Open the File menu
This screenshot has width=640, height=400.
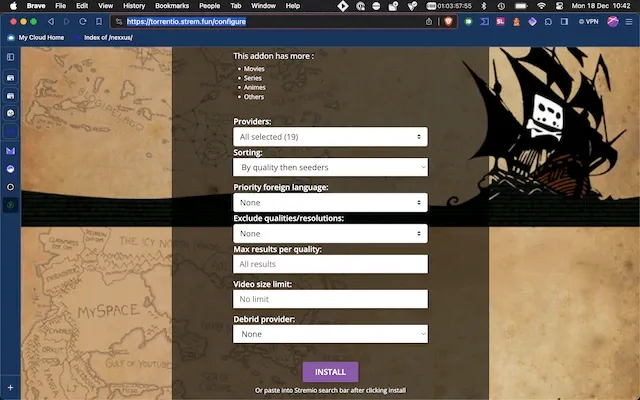60,6
